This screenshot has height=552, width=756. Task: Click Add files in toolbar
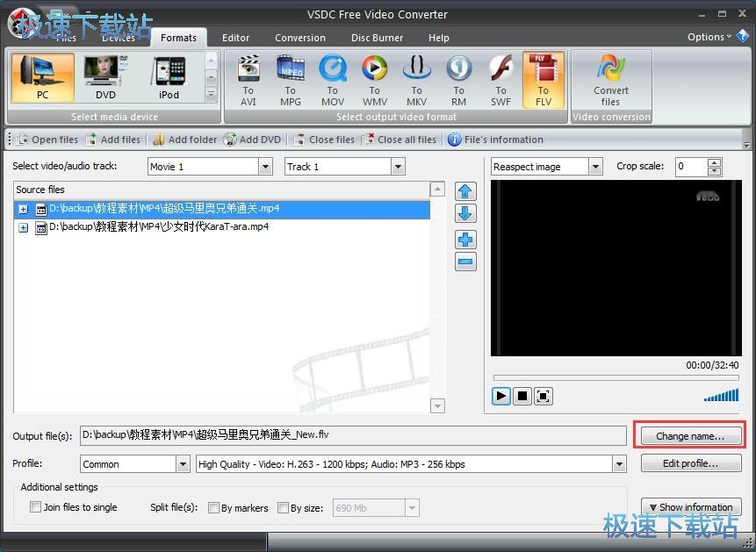(113, 140)
